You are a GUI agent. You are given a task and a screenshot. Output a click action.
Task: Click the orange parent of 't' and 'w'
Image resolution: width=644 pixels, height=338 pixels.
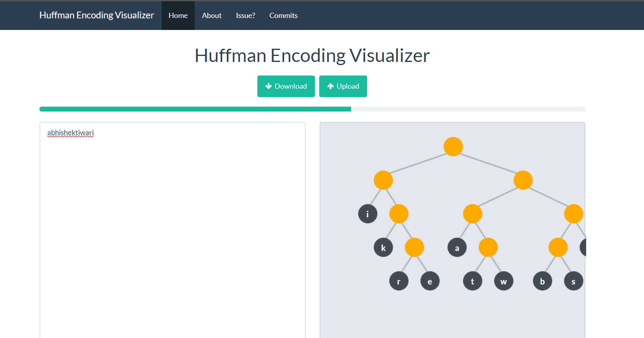point(488,248)
